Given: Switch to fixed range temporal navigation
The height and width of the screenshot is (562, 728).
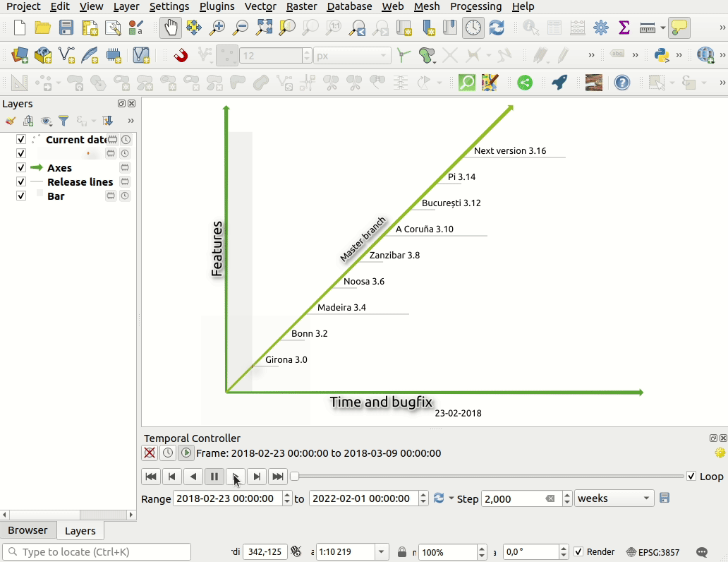Looking at the screenshot, I should click(168, 453).
